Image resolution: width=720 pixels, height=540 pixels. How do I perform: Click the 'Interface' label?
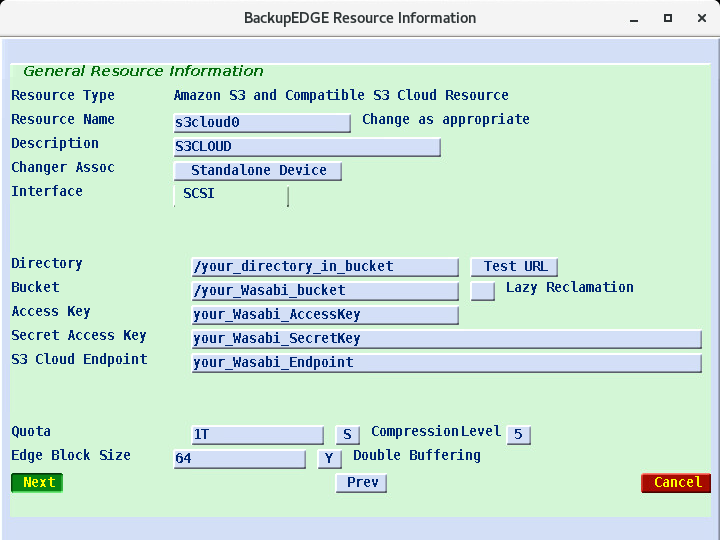[x=47, y=191]
